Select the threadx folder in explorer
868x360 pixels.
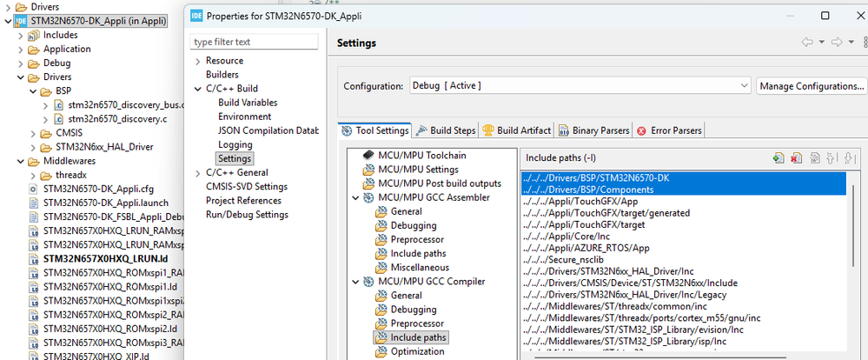click(x=64, y=175)
